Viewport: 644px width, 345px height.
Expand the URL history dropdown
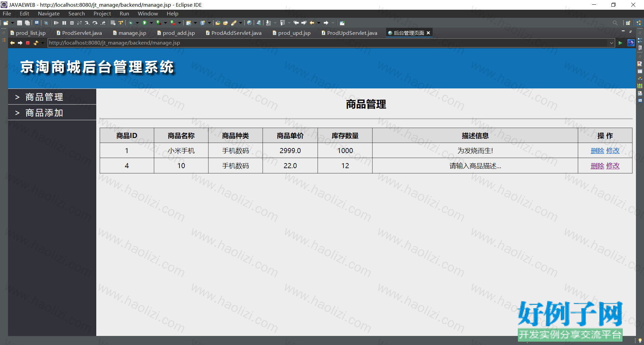[x=611, y=43]
